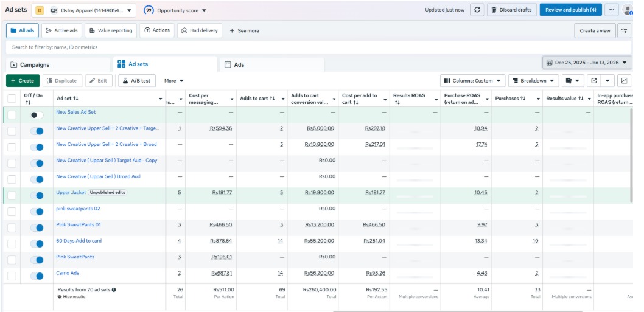Go to the Ads tab

(x=272, y=65)
